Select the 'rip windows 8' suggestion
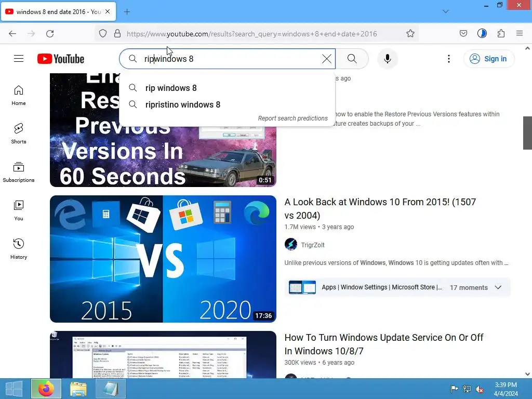Viewport: 532px width, 399px height. [227, 88]
